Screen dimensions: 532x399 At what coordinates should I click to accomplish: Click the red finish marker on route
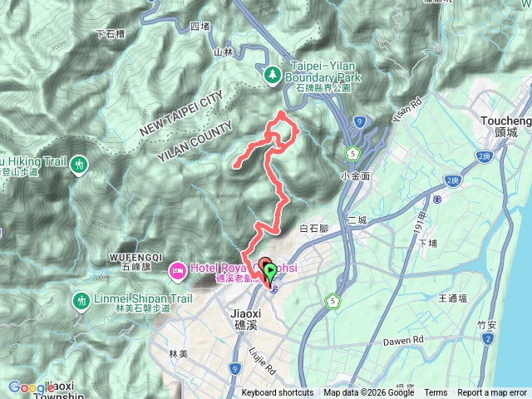[264, 264]
